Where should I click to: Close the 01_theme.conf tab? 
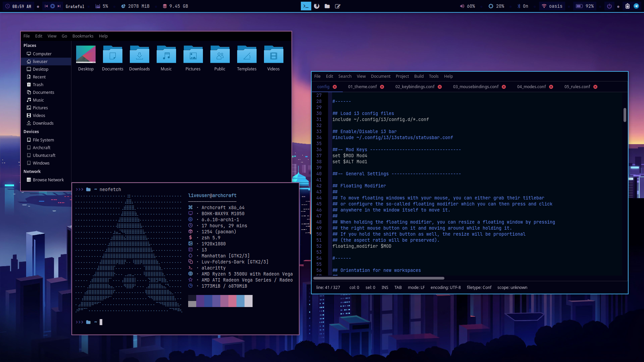click(x=382, y=87)
